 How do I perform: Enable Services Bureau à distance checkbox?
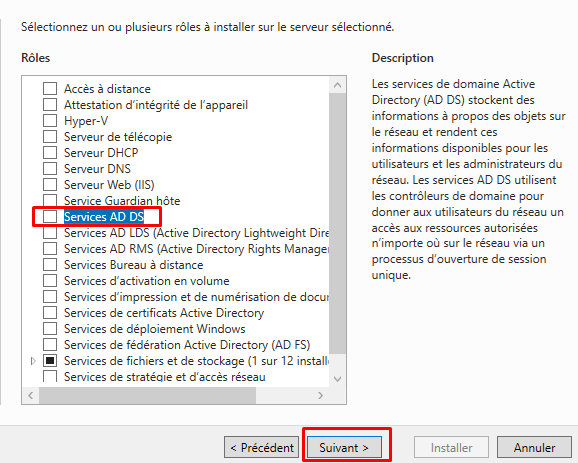click(50, 265)
